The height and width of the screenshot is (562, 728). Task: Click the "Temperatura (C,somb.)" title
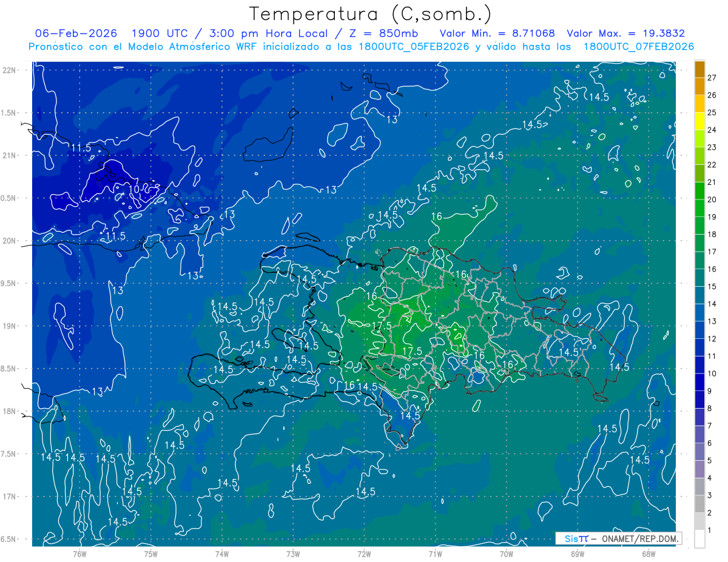click(x=370, y=14)
